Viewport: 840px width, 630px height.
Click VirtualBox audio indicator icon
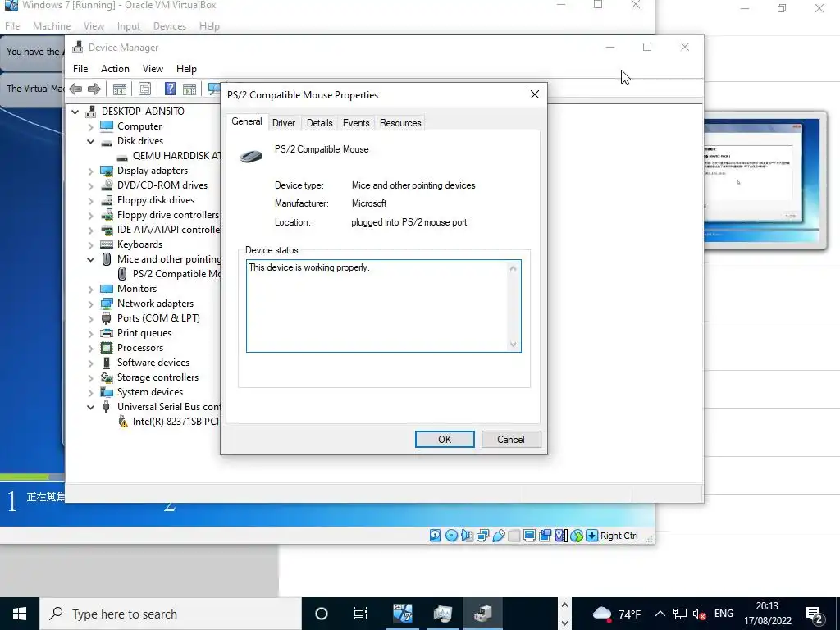[x=467, y=535]
